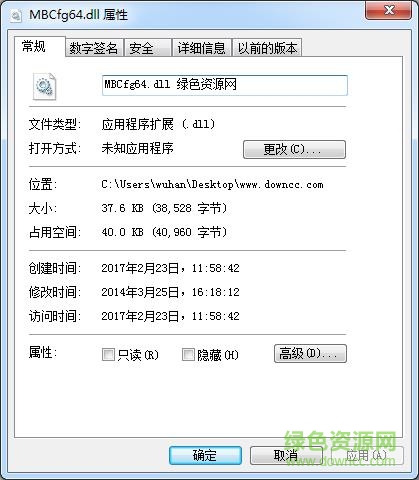Image resolution: width=419 pixels, height=480 pixels.
Task: Click the 修改时间 modified date value
Action: click(170, 292)
